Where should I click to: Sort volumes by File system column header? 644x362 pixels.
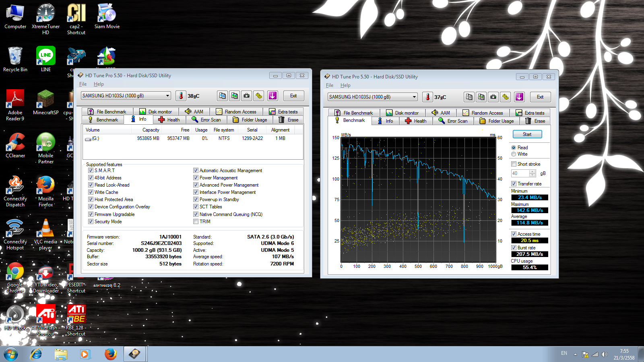pyautogui.click(x=224, y=130)
